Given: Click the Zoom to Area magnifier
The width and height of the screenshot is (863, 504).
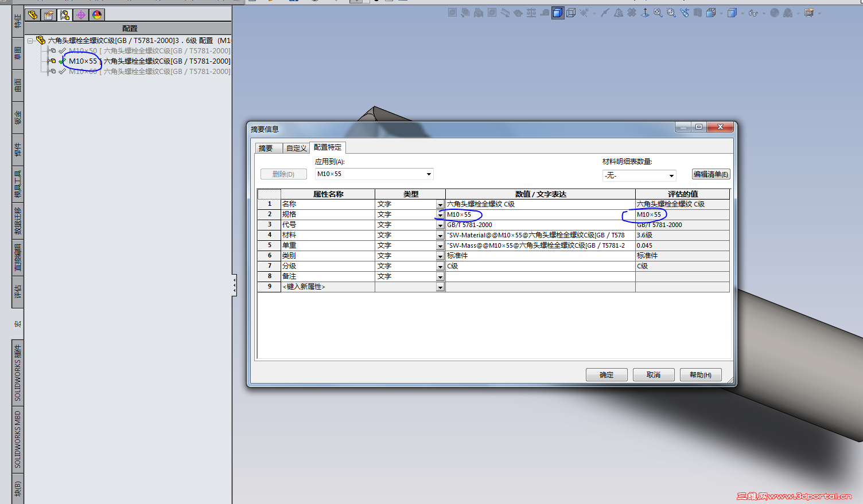Looking at the screenshot, I should pos(671,13).
